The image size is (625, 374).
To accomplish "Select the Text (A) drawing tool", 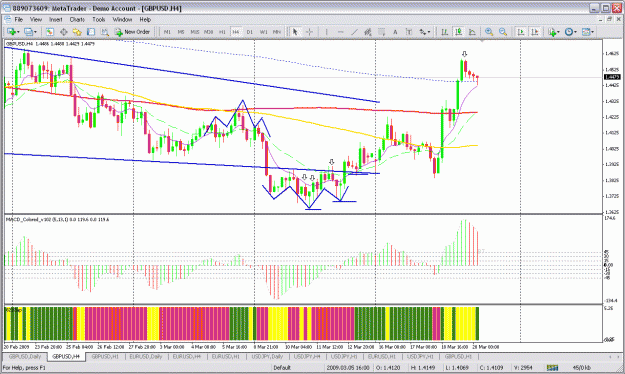I will 395,32.
